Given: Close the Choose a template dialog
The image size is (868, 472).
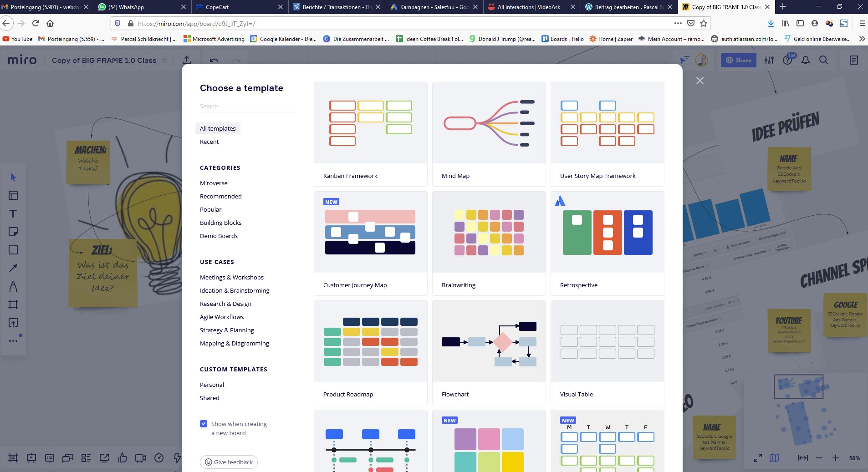Looking at the screenshot, I should pos(700,81).
